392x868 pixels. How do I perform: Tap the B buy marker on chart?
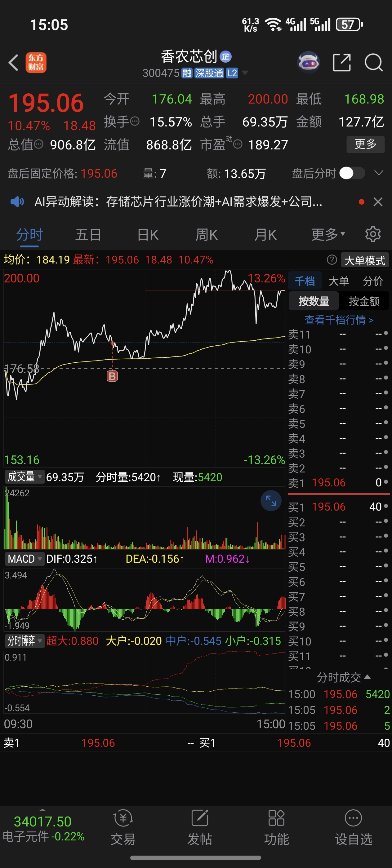[112, 376]
